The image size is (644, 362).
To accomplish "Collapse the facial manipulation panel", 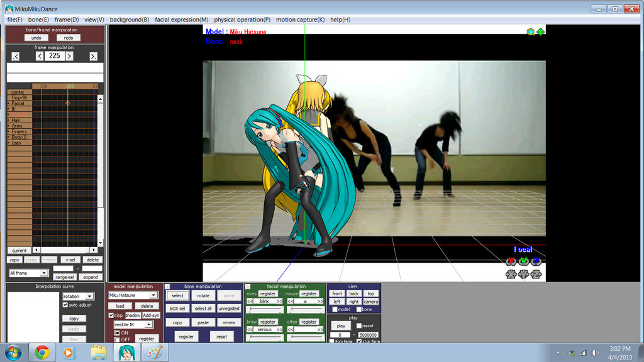I will tap(248, 287).
